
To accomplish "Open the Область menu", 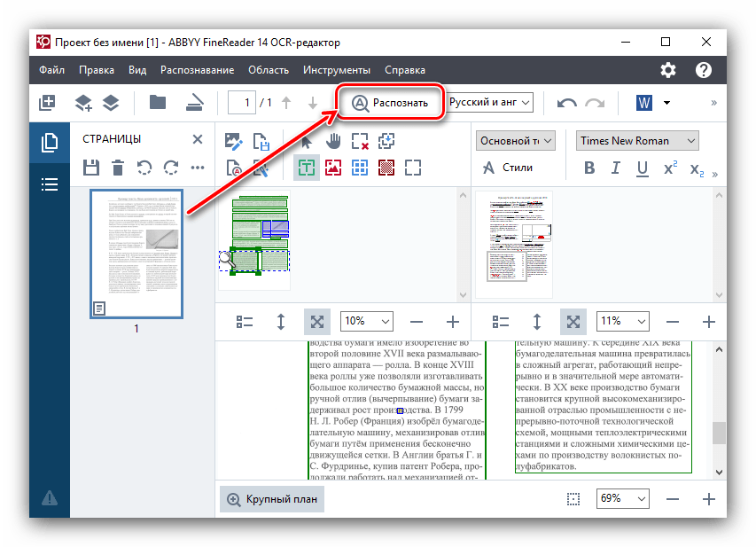I will click(269, 70).
